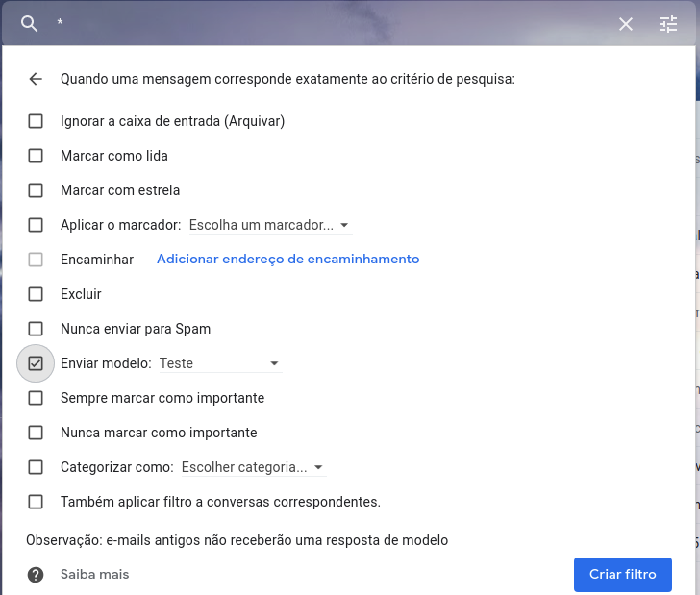Click the search magnifier icon
The height and width of the screenshot is (595, 700).
29,24
